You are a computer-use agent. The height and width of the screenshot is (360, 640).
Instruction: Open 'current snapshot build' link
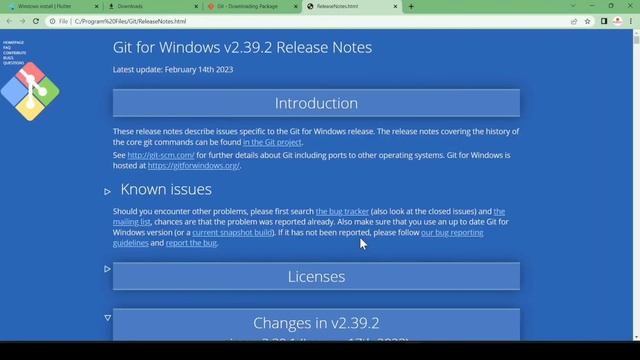click(232, 233)
